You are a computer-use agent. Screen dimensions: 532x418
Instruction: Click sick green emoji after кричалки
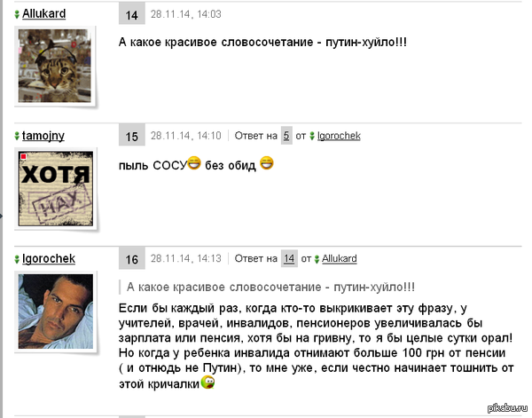tap(207, 382)
